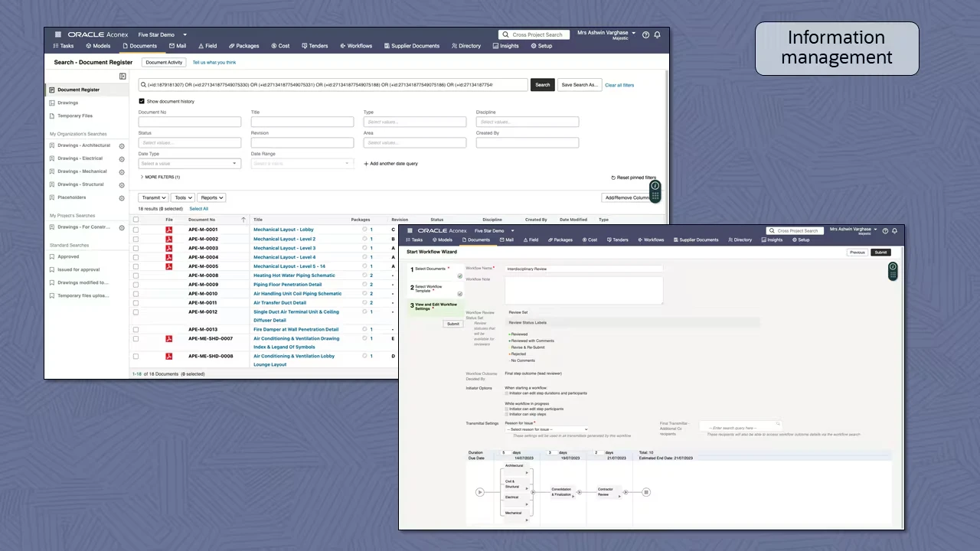Open the app grid menu beside Oracle Aconex logo
Image resolution: width=980 pixels, height=551 pixels.
click(57, 34)
